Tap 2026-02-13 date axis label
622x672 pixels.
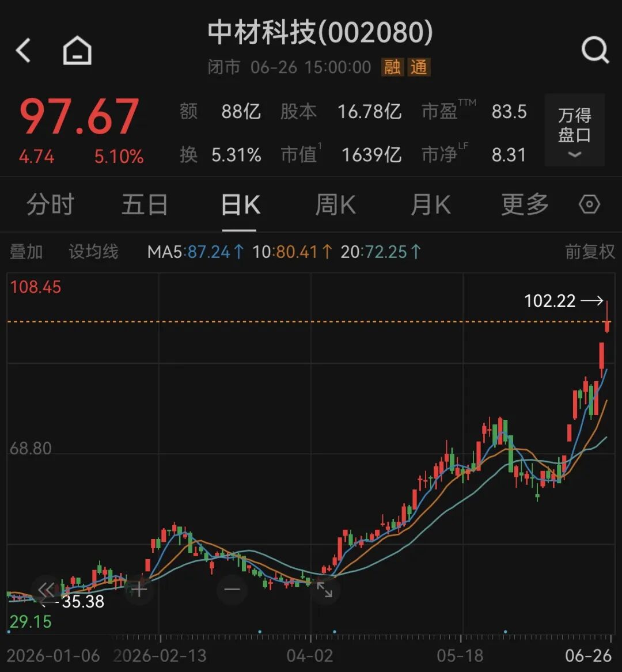[160, 656]
